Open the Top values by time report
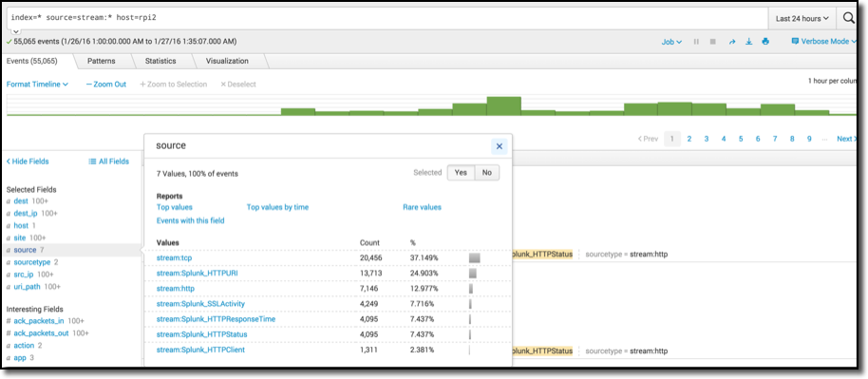 (x=277, y=207)
